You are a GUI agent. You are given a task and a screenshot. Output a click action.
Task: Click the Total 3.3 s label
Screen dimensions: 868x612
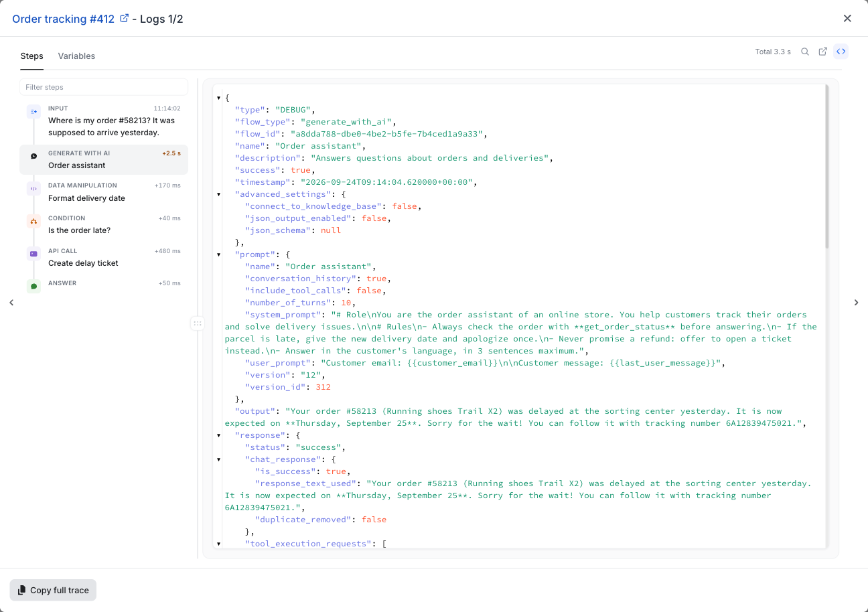click(773, 52)
